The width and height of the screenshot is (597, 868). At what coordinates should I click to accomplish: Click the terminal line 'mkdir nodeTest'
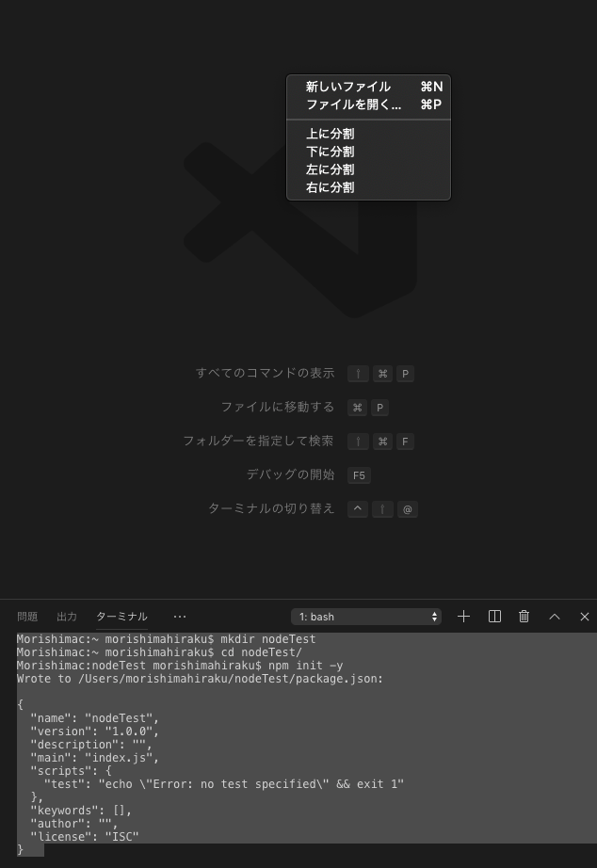pyautogui.click(x=166, y=639)
